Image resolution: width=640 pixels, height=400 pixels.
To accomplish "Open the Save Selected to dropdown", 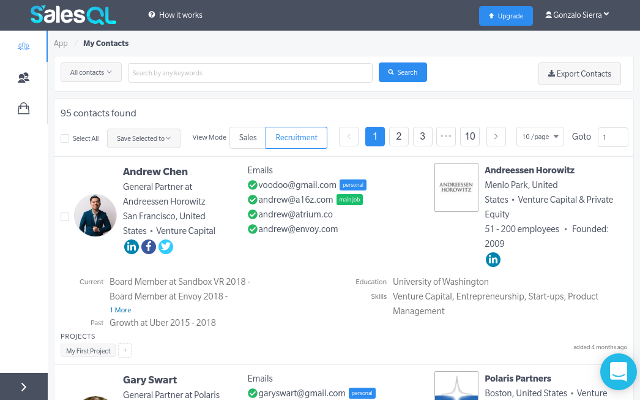I will click(144, 138).
